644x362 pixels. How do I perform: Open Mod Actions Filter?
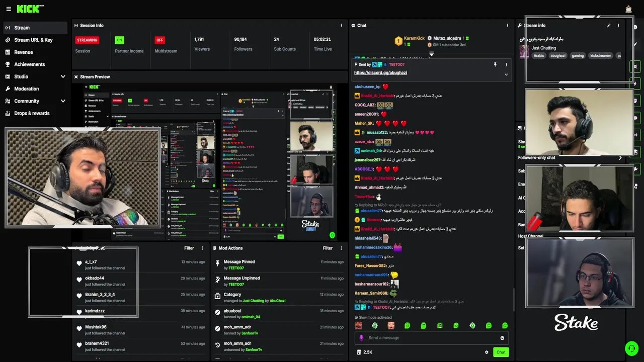(328, 248)
